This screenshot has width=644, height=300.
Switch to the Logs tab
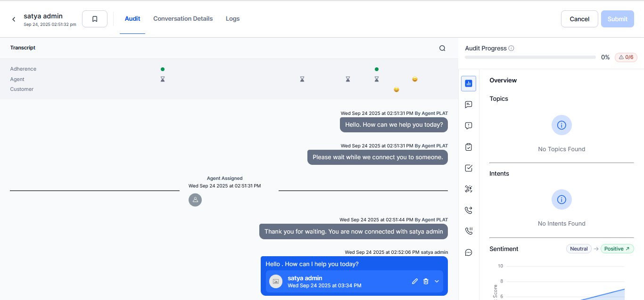tap(232, 19)
